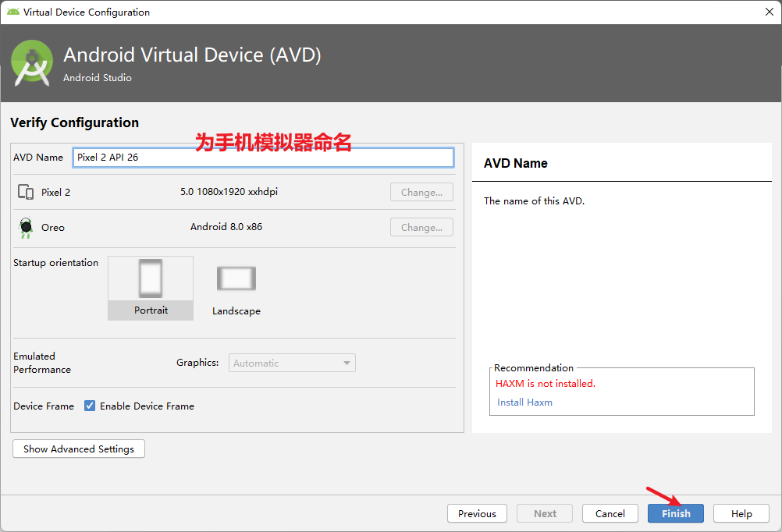
Task: Open Help from the dialog footer
Action: click(741, 513)
